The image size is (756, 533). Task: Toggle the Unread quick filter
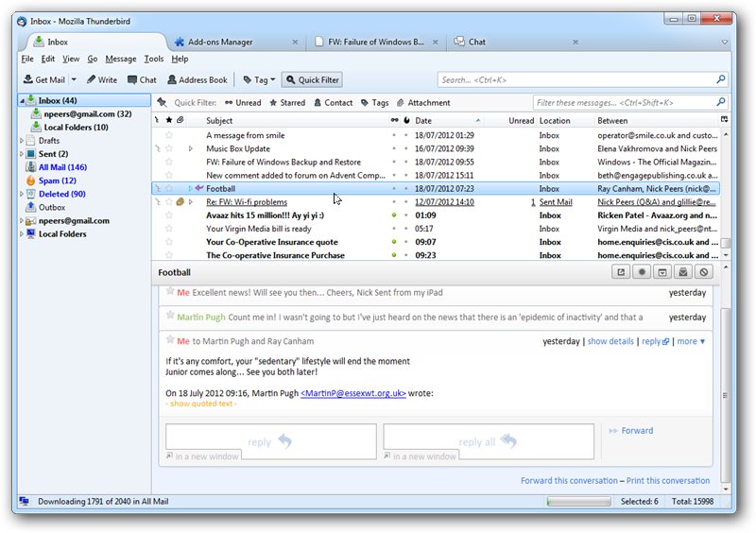[242, 103]
